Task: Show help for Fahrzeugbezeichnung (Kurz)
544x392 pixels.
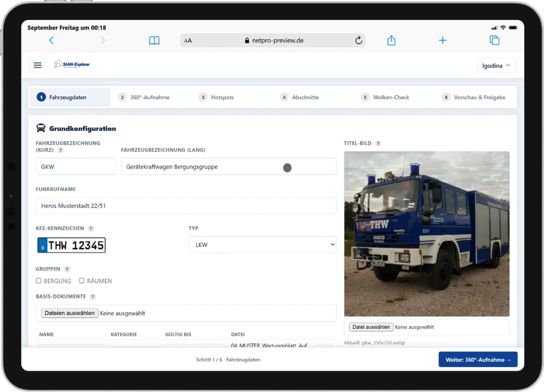Action: [x=60, y=150]
